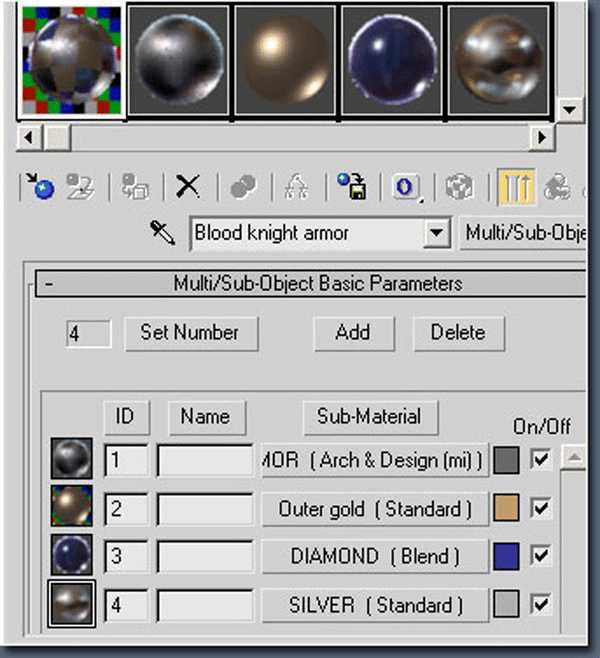
Task: Click Put Material to Scene icon
Action: (80, 186)
